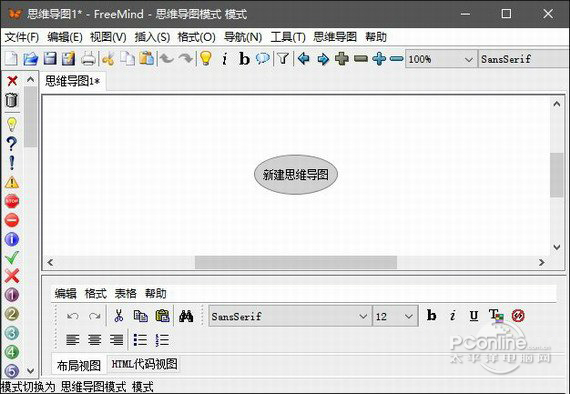
Task: Add the priority 3 number icon
Action: [x=12, y=333]
